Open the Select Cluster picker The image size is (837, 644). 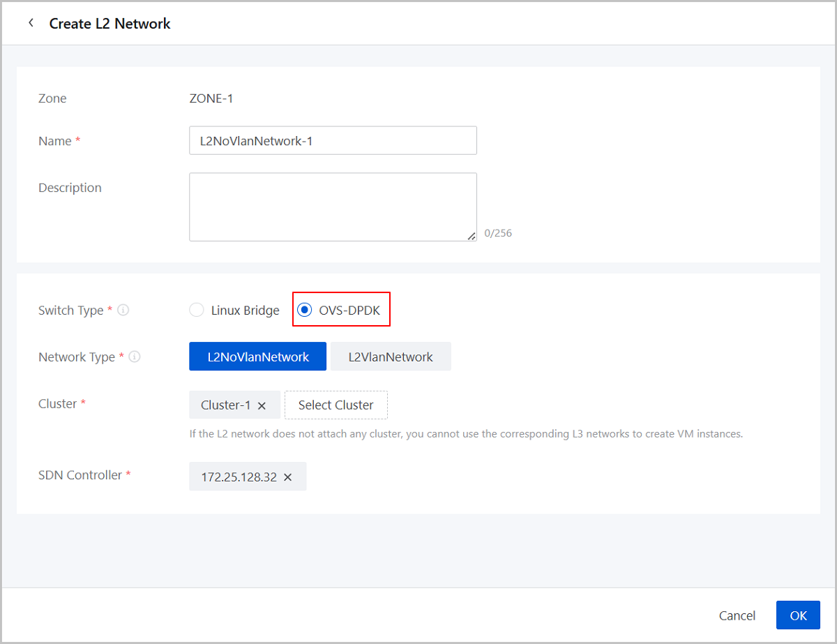335,405
